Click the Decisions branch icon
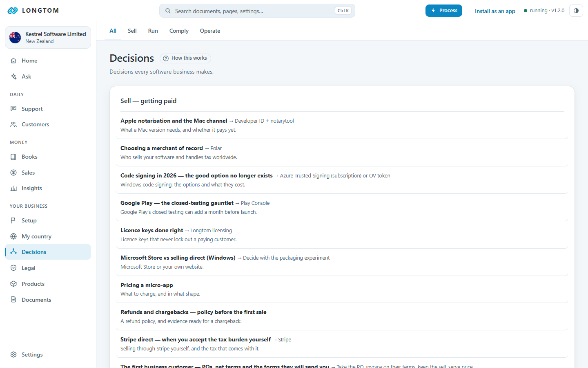 click(x=13, y=252)
